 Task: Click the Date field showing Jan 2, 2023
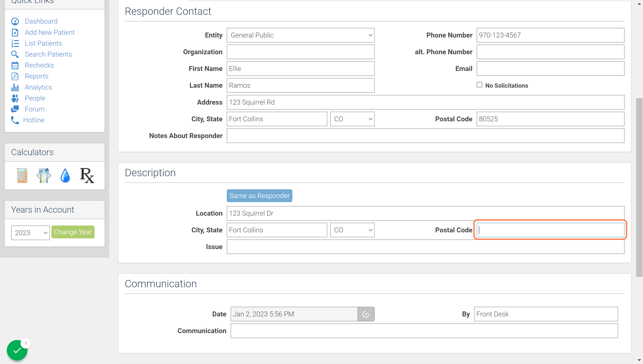tap(294, 314)
